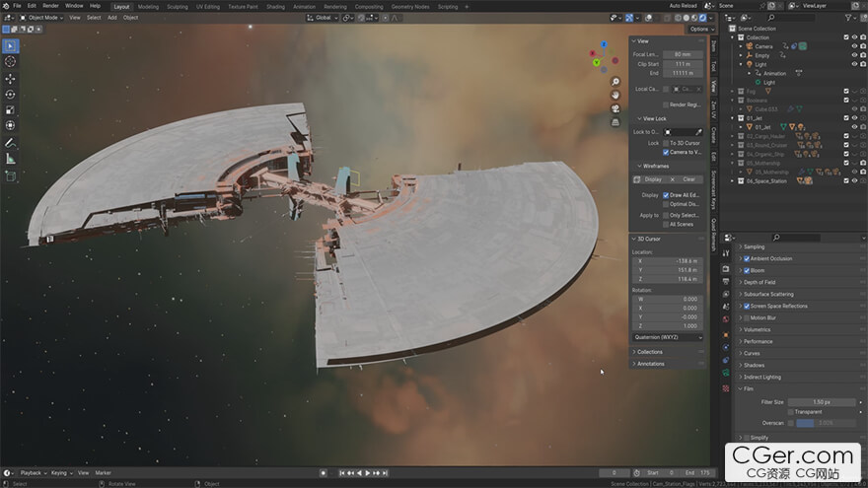Open the Render properties tab icon
Screen dimensions: 868x488
726,269
